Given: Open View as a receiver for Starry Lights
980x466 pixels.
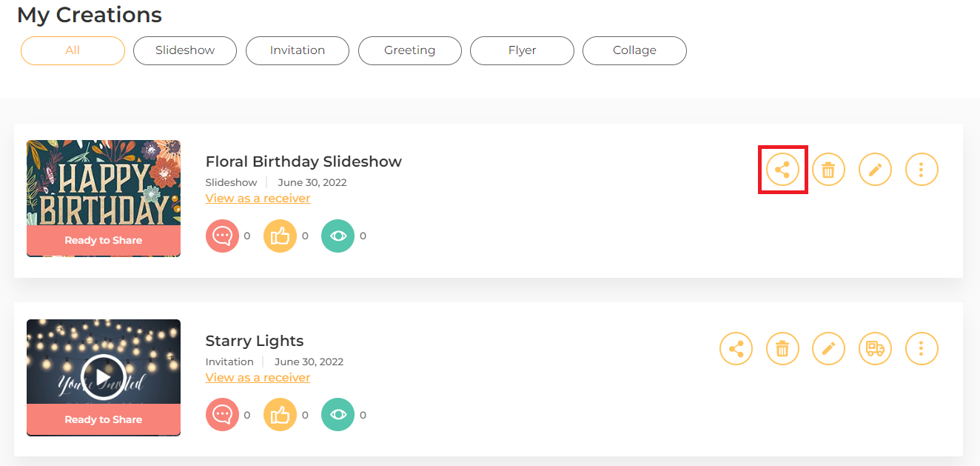Looking at the screenshot, I should pyautogui.click(x=258, y=377).
